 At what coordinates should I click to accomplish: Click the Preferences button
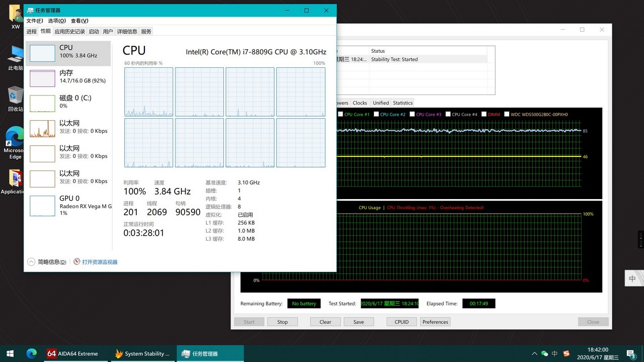tap(435, 322)
